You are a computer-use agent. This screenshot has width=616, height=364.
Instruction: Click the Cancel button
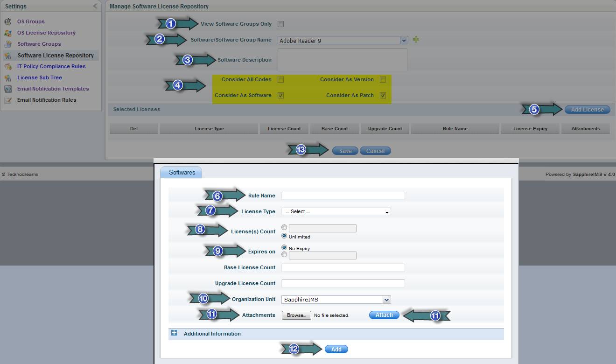[375, 151]
